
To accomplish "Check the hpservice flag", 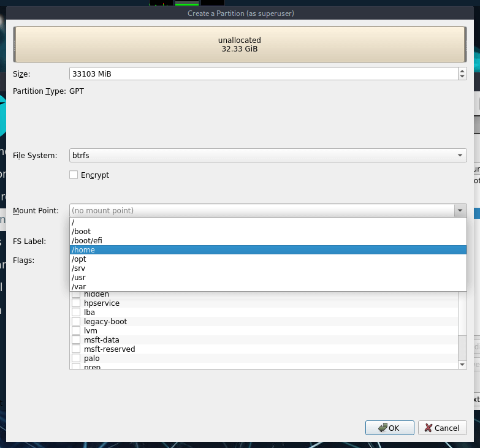I will (x=77, y=303).
